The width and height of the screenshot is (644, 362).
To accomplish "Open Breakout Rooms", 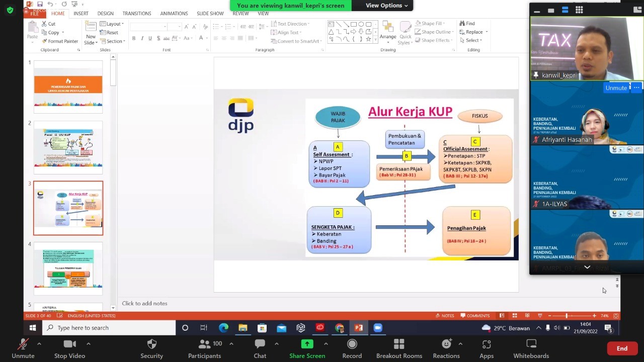I will [399, 344].
